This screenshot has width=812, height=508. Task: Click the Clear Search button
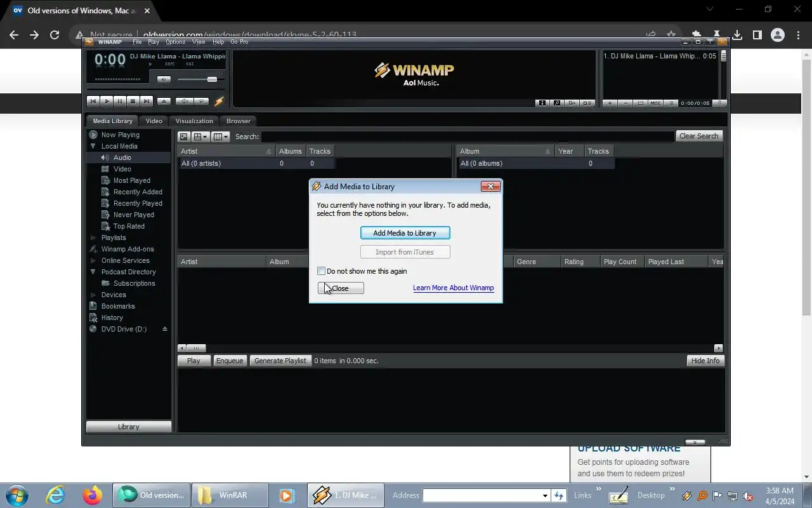point(698,136)
